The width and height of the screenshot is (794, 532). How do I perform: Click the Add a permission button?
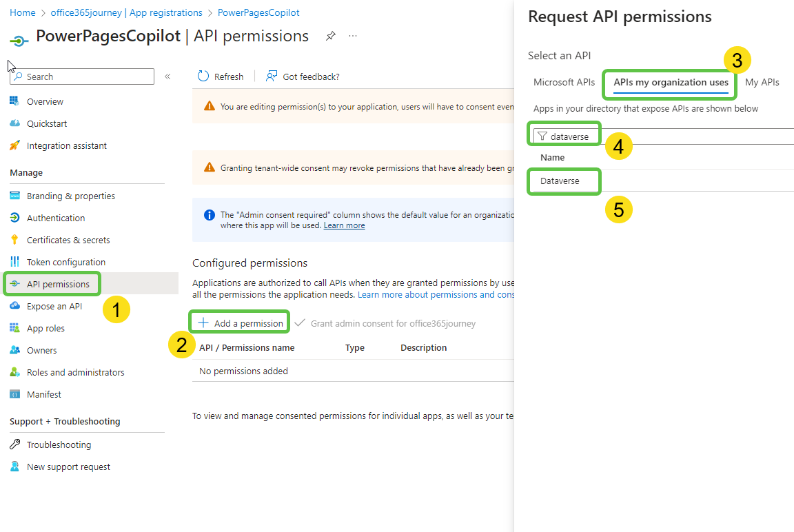(x=239, y=321)
